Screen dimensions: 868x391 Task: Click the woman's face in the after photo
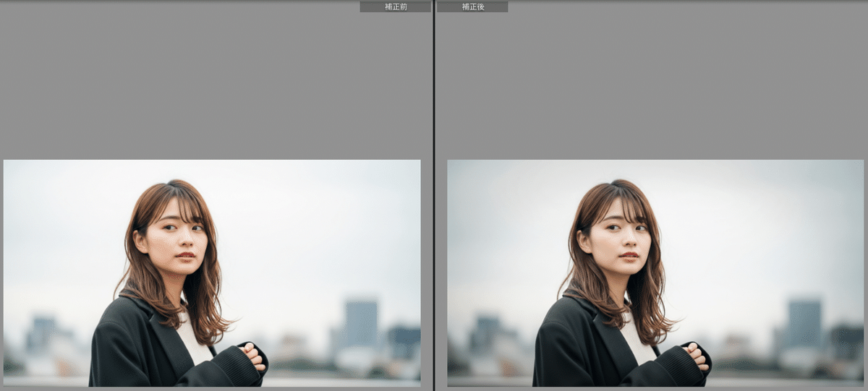click(619, 235)
